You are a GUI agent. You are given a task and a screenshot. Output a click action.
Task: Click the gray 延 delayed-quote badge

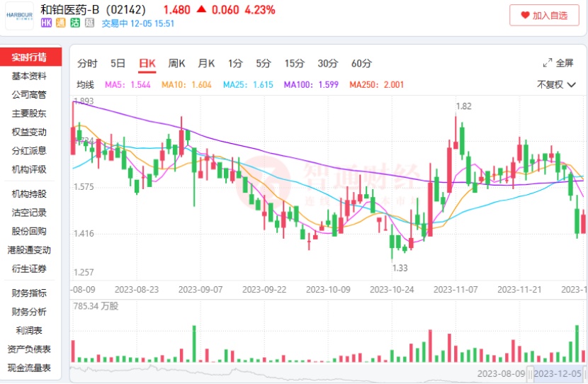pos(89,23)
